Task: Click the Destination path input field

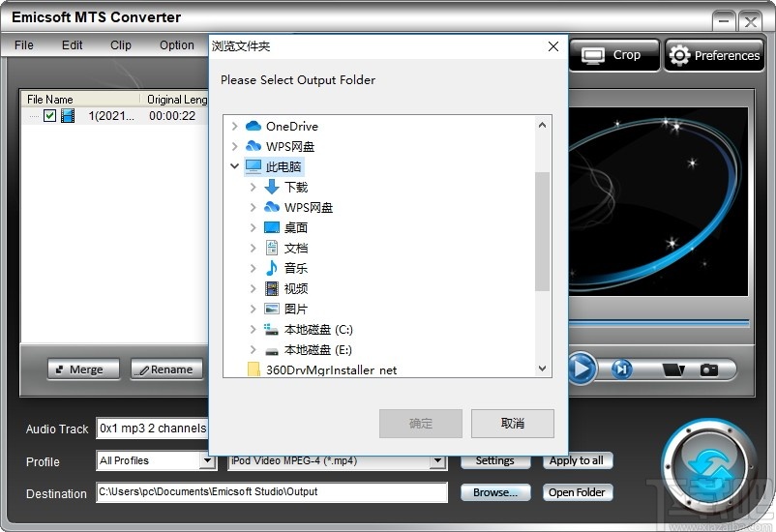Action: (x=272, y=492)
